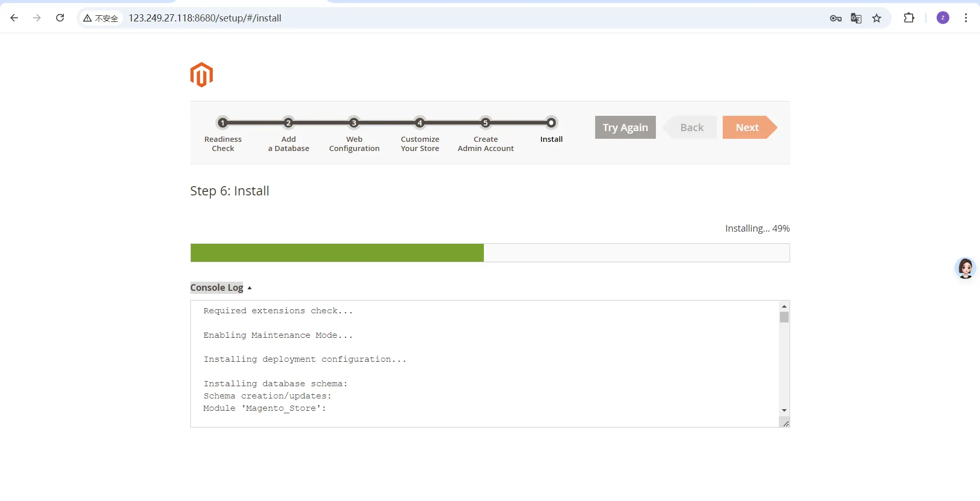980x501 pixels.
Task: Click the console log scroll up arrow
Action: [785, 306]
